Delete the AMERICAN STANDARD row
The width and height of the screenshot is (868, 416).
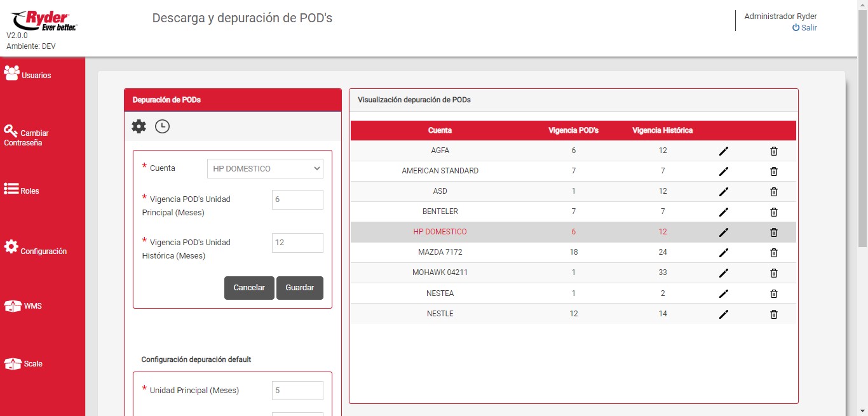pos(773,171)
